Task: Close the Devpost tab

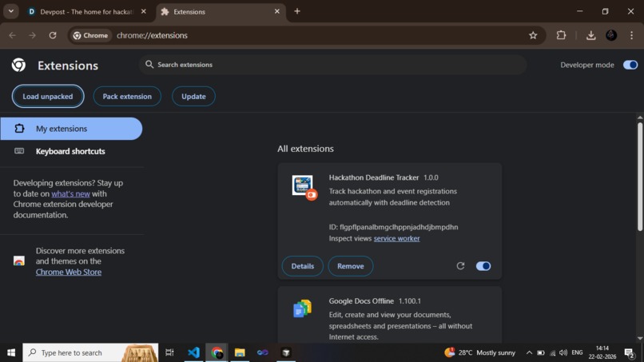Action: (143, 11)
